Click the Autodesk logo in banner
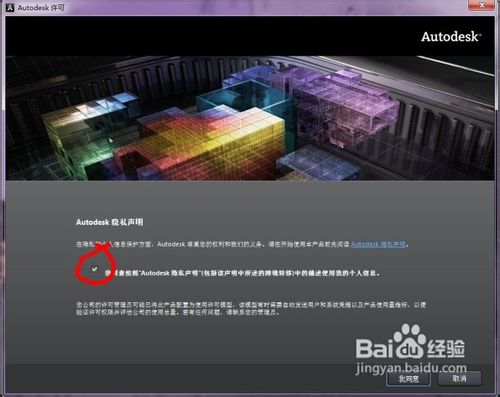 (451, 36)
